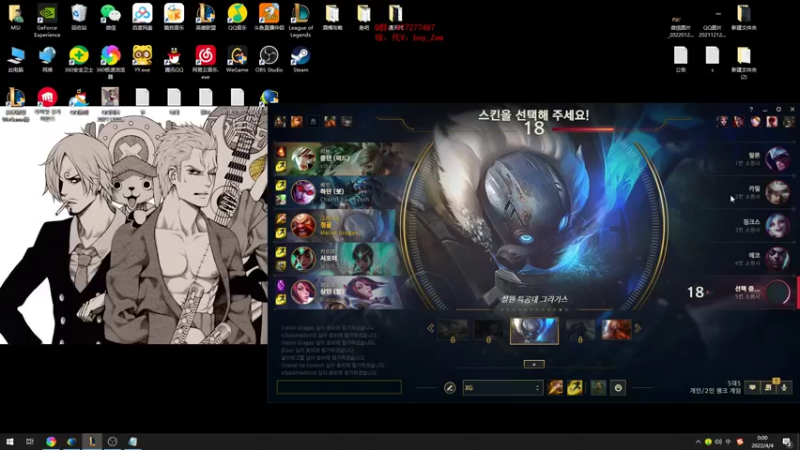Screen dimensions: 800x450
Task: Open the ward skin selector icon
Action: [598, 388]
